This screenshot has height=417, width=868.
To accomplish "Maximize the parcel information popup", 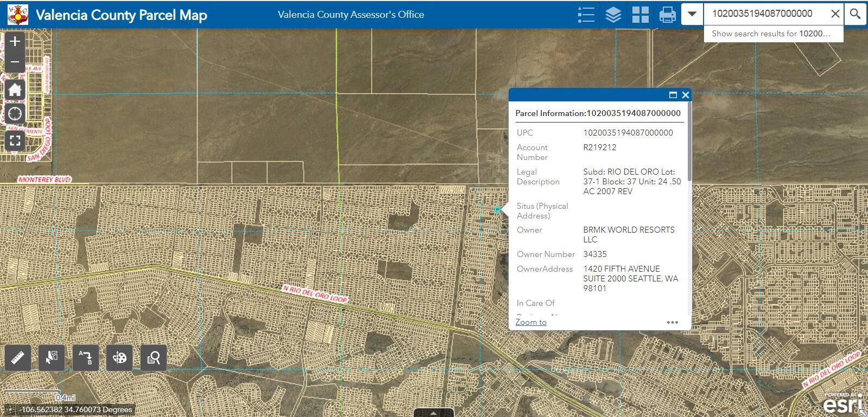I will pyautogui.click(x=673, y=95).
